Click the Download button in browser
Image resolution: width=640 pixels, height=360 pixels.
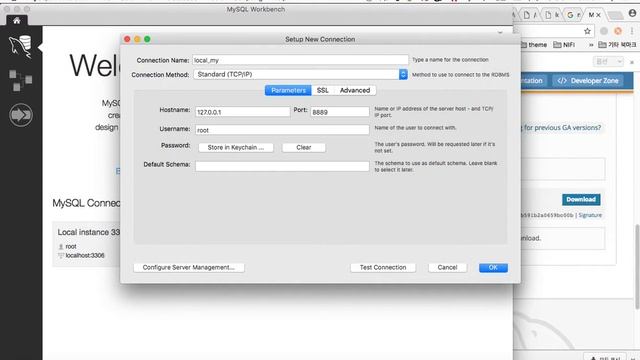point(581,200)
